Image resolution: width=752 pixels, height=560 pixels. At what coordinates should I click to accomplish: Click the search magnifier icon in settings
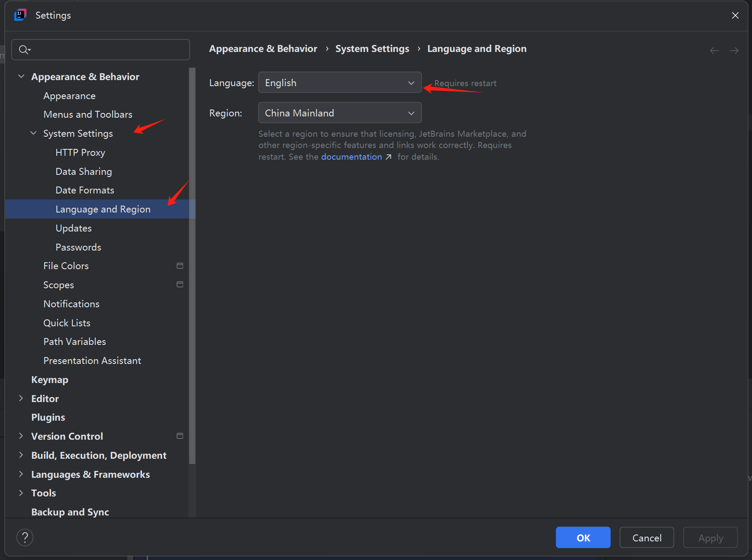point(24,50)
